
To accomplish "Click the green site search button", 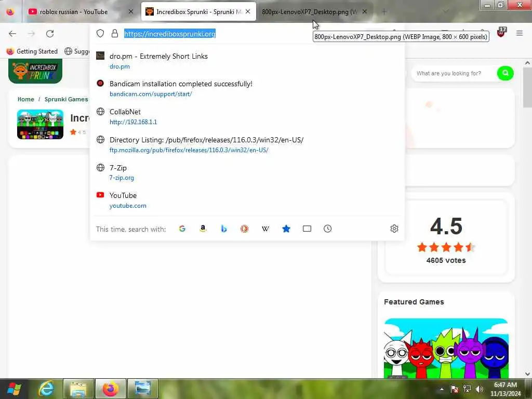I will (505, 73).
